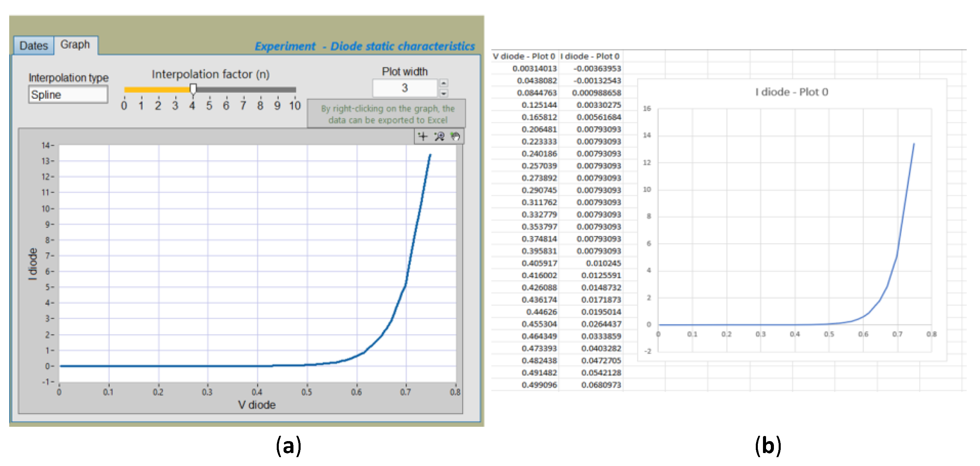Click the V diode axis label
The width and height of the screenshot is (980, 466).
257,404
